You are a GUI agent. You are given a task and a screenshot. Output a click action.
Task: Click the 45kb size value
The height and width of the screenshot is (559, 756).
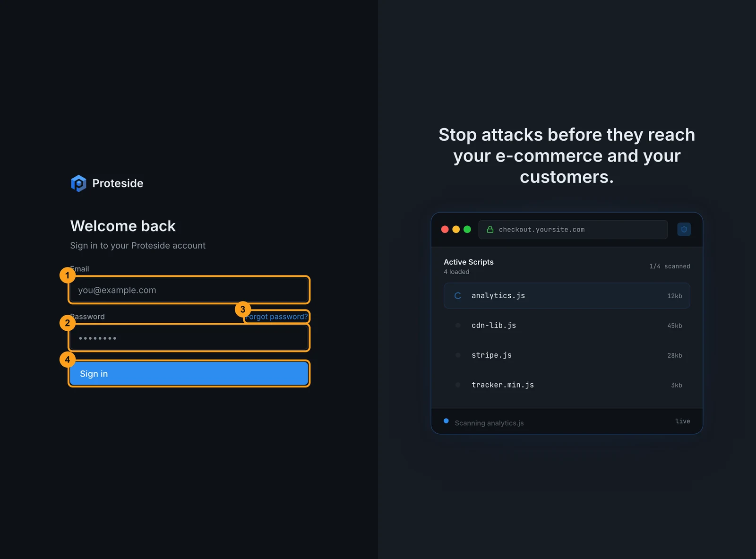pyautogui.click(x=675, y=326)
